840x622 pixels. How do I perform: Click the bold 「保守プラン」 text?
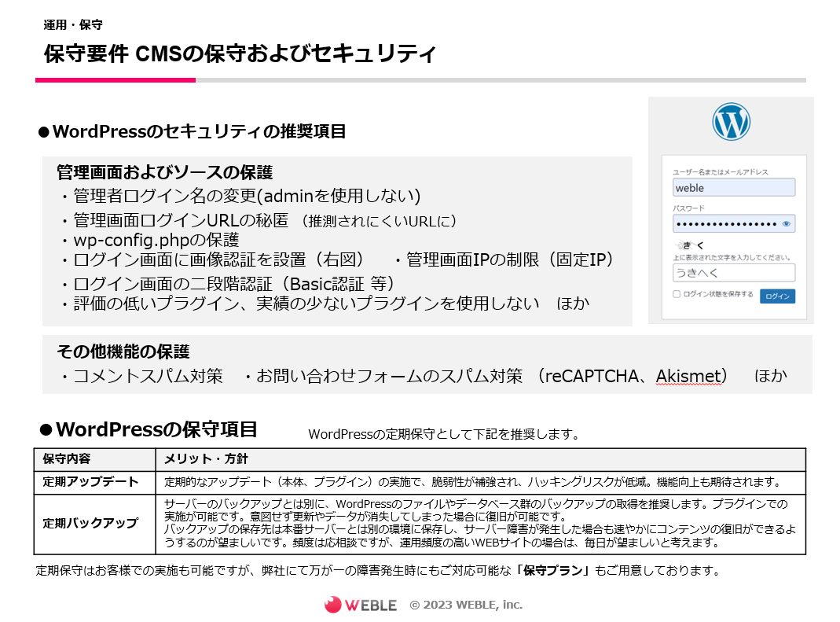pyautogui.click(x=553, y=570)
